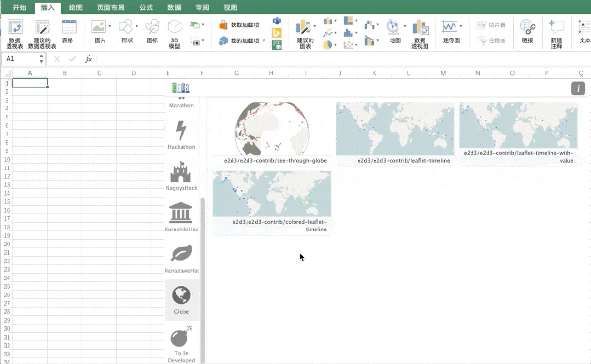Insert a hyperlink (链接)
591x364 pixels.
pyautogui.click(x=527, y=32)
